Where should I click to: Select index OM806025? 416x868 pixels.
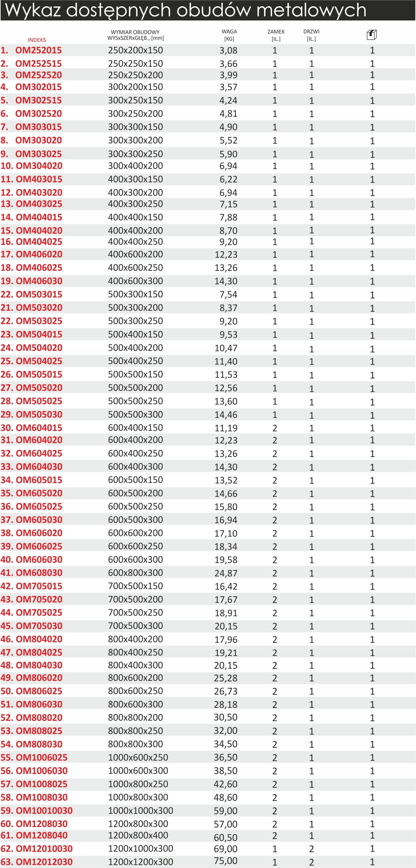coord(39,691)
